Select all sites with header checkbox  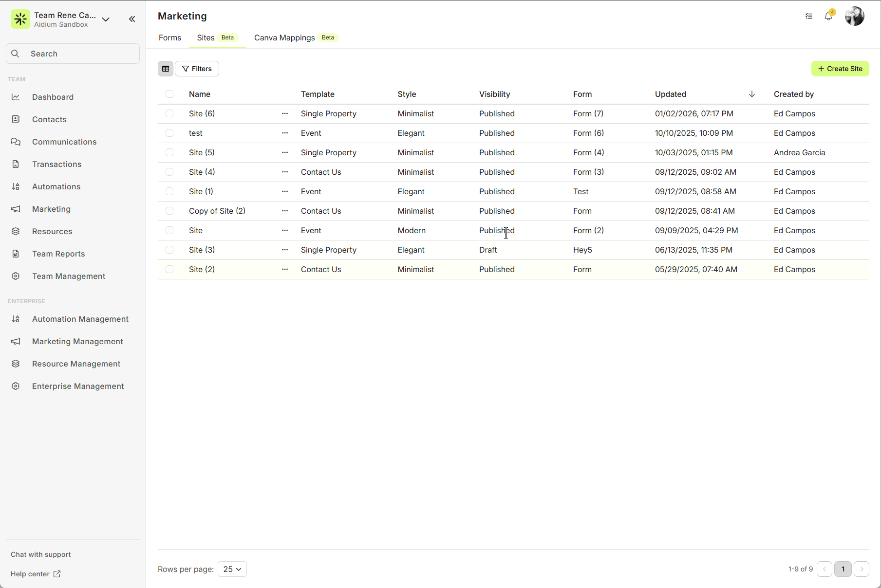(x=169, y=94)
